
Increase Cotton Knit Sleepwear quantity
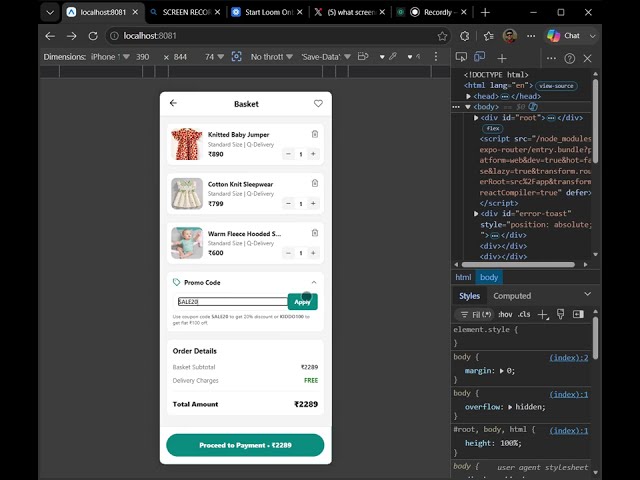click(x=313, y=203)
